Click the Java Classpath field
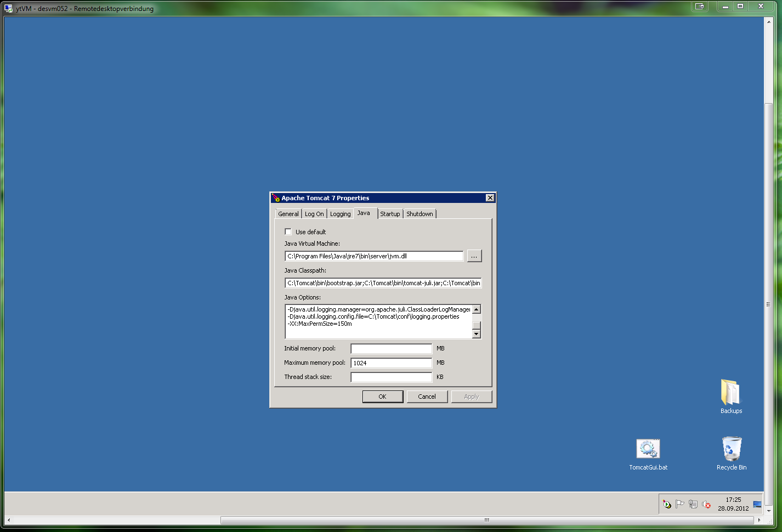782x532 pixels. [x=383, y=283]
